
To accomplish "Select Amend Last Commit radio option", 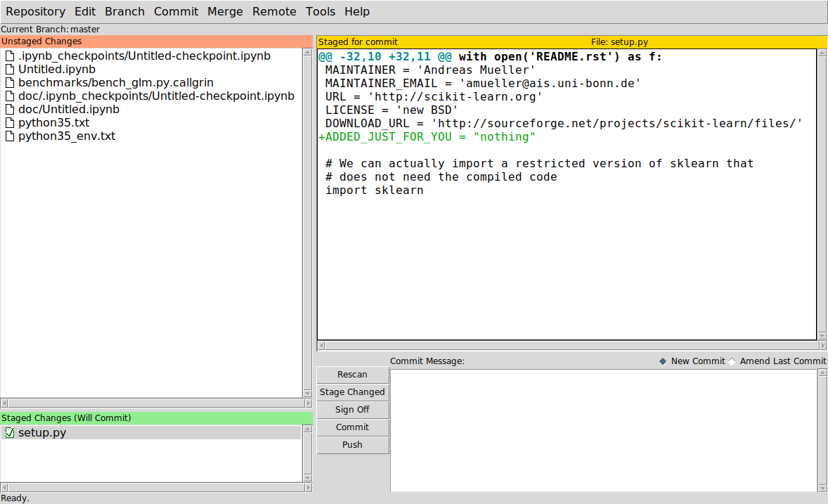I will click(x=732, y=361).
